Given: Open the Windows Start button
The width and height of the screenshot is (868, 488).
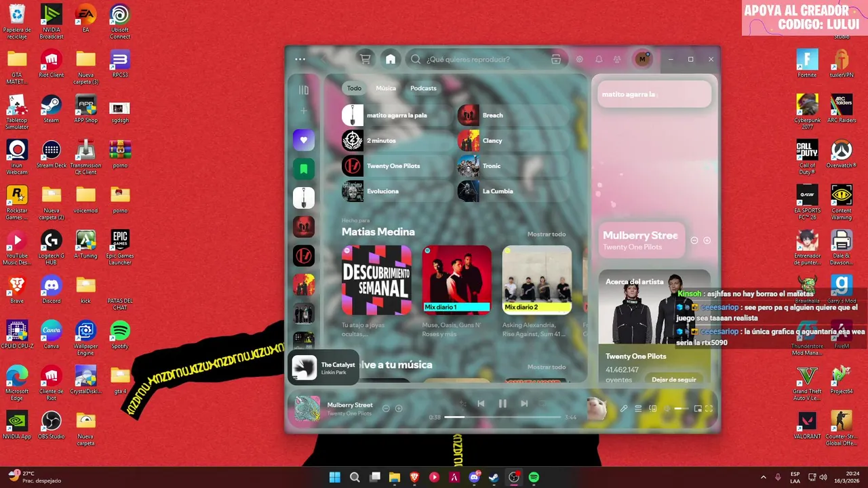Looking at the screenshot, I should point(335,477).
